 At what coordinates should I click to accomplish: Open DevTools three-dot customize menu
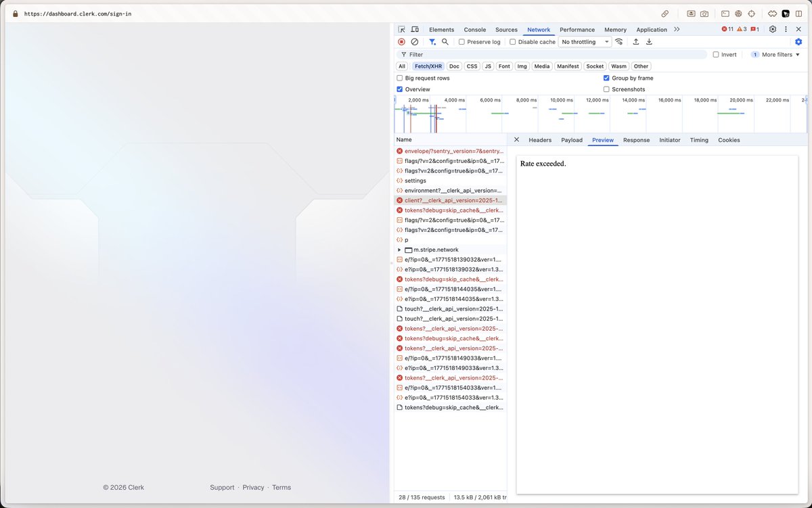[786, 30]
